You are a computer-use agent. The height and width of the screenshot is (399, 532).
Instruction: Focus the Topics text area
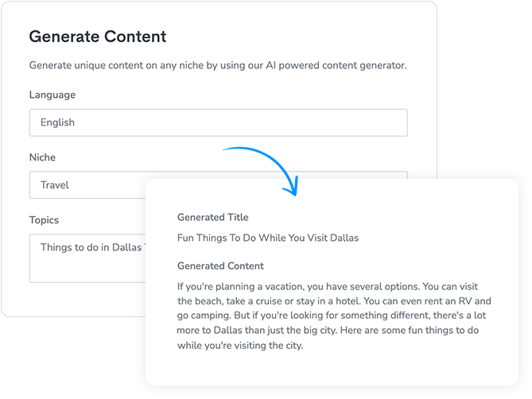click(87, 258)
